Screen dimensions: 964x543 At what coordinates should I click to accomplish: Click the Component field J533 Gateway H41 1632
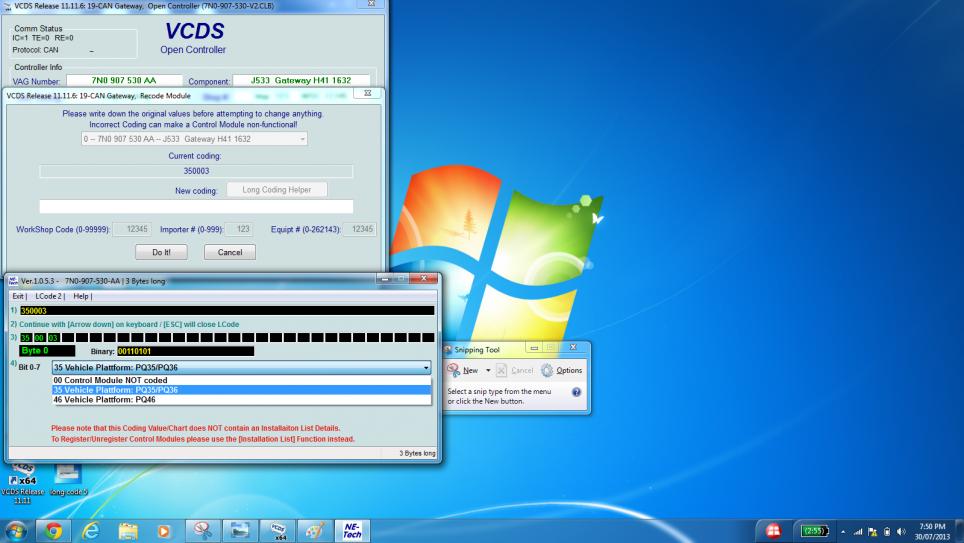coord(301,81)
